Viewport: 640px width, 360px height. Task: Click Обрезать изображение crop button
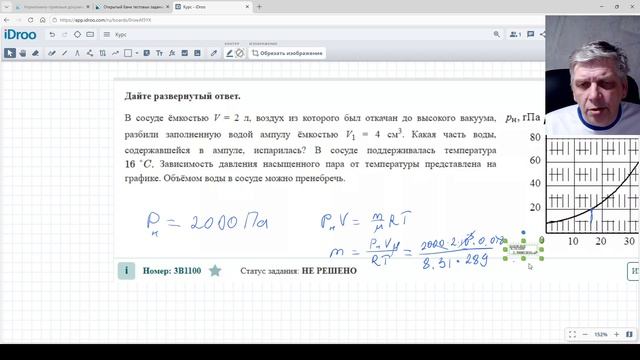pyautogui.click(x=287, y=53)
